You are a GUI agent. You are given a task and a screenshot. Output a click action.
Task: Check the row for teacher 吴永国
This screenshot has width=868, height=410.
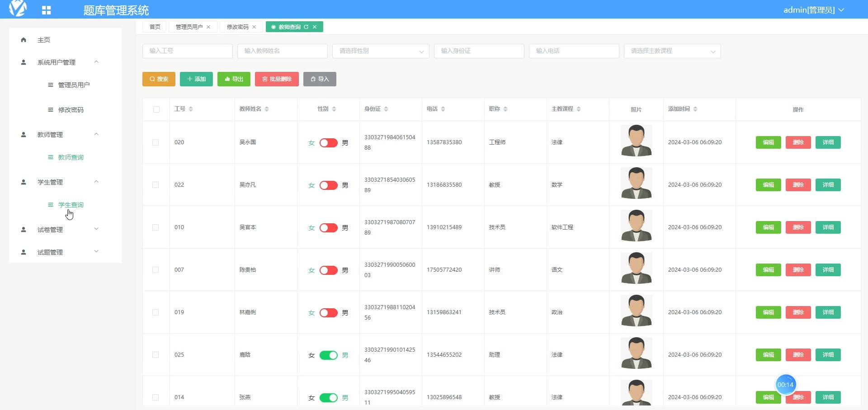point(156,142)
